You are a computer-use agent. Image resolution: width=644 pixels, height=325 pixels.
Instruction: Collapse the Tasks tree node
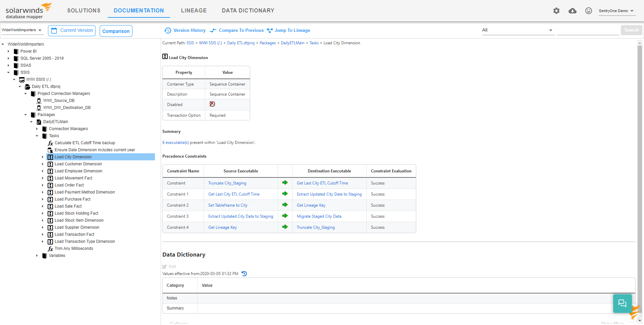coord(37,136)
